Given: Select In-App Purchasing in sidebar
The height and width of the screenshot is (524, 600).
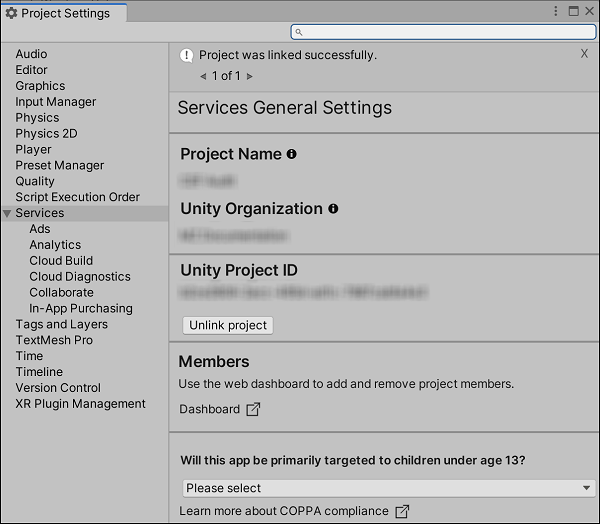Looking at the screenshot, I should click(80, 309).
